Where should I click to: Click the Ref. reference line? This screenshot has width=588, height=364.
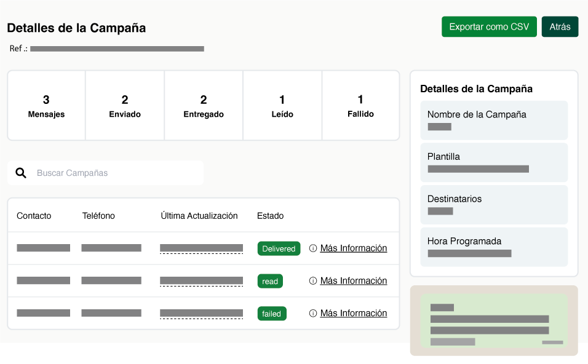(x=107, y=49)
